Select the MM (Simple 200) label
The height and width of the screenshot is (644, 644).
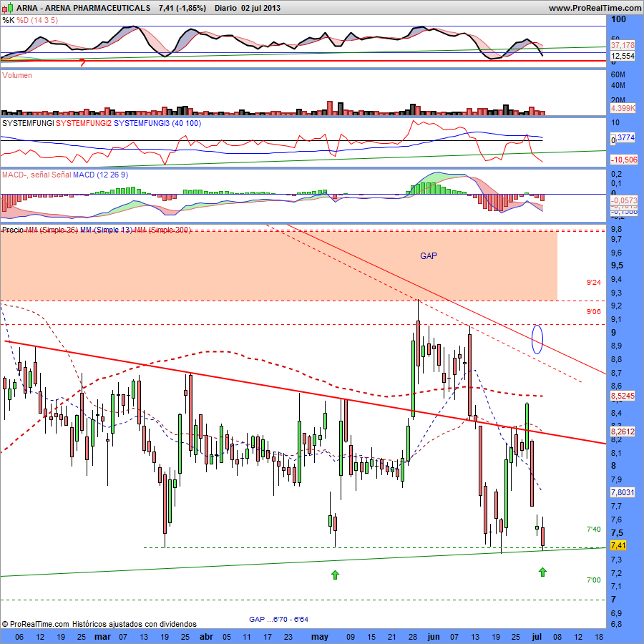point(162,230)
